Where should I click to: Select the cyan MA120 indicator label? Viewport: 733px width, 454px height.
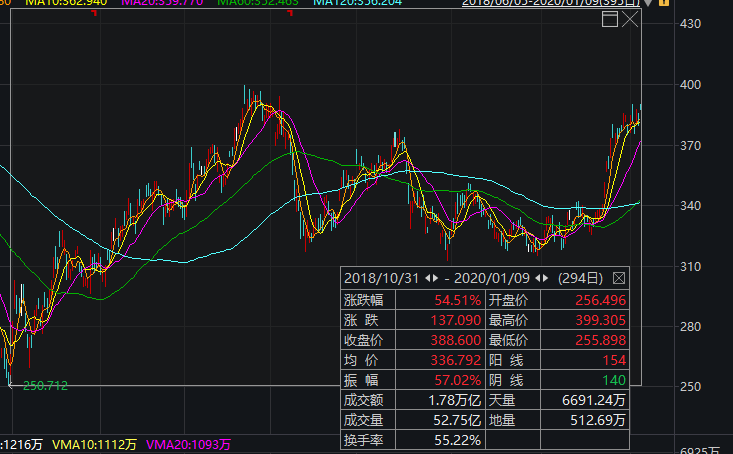coord(358,3)
